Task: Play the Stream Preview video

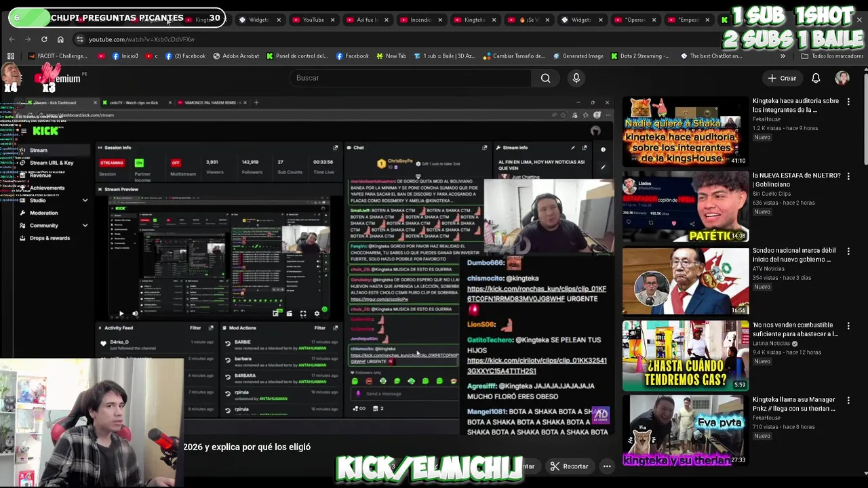Action: (121, 314)
